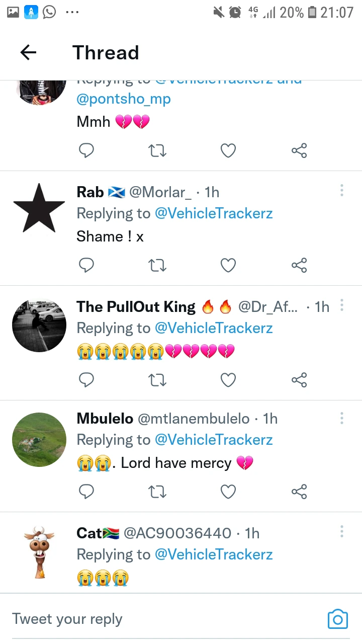Open more options for Rab's tweet

[x=342, y=191]
